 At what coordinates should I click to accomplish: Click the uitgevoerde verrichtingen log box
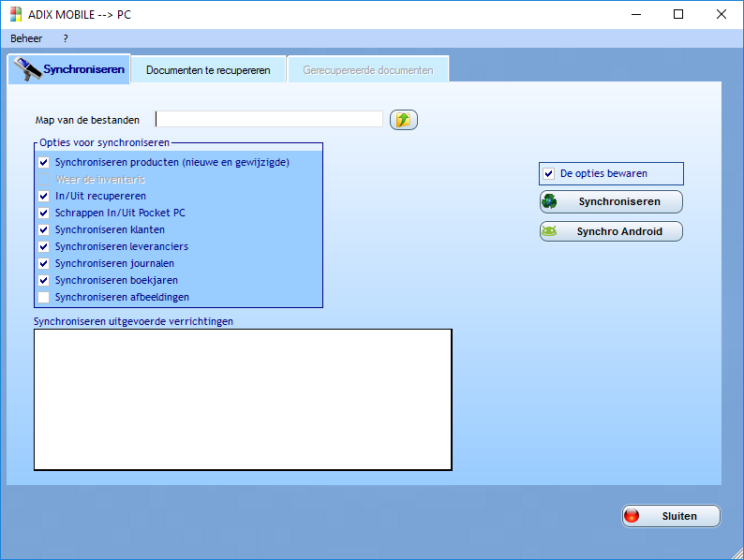243,400
